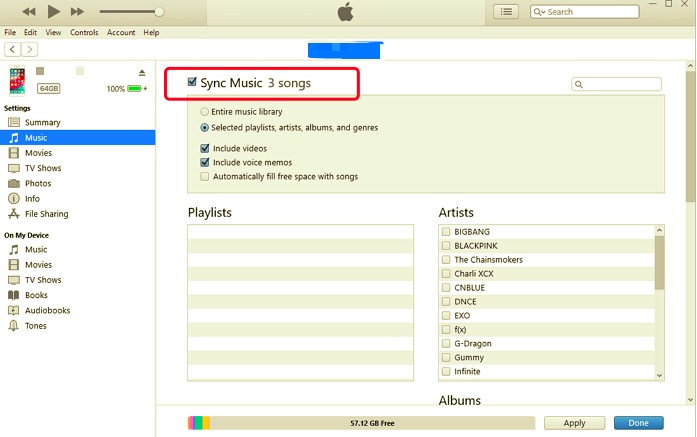Check the Charli XCX artist checkbox
Image resolution: width=697 pixels, height=437 pixels.
tap(446, 273)
